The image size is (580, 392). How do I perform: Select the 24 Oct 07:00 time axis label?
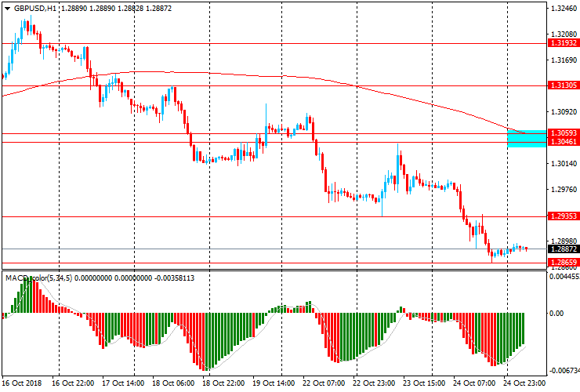(474, 383)
